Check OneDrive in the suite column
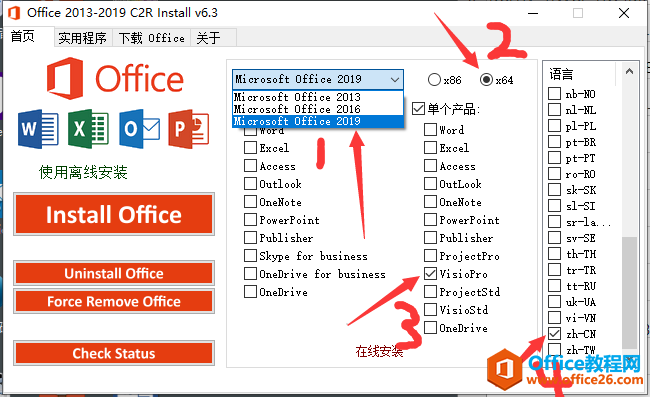 [250, 292]
